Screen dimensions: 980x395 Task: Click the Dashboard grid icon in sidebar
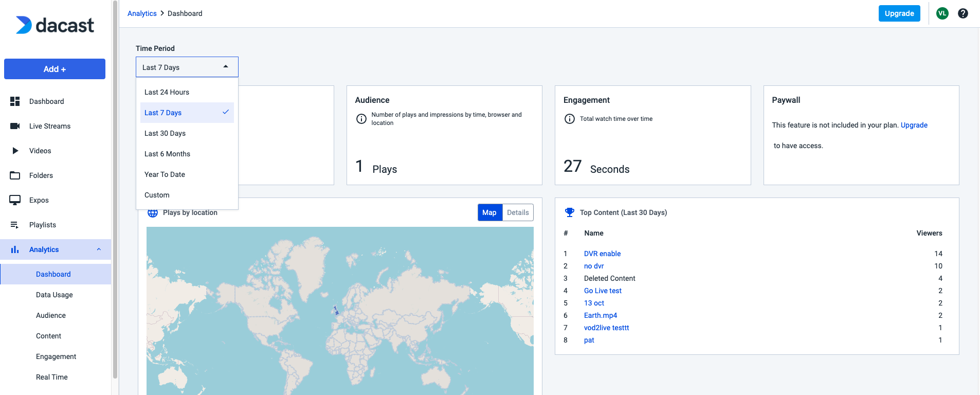[x=15, y=101]
